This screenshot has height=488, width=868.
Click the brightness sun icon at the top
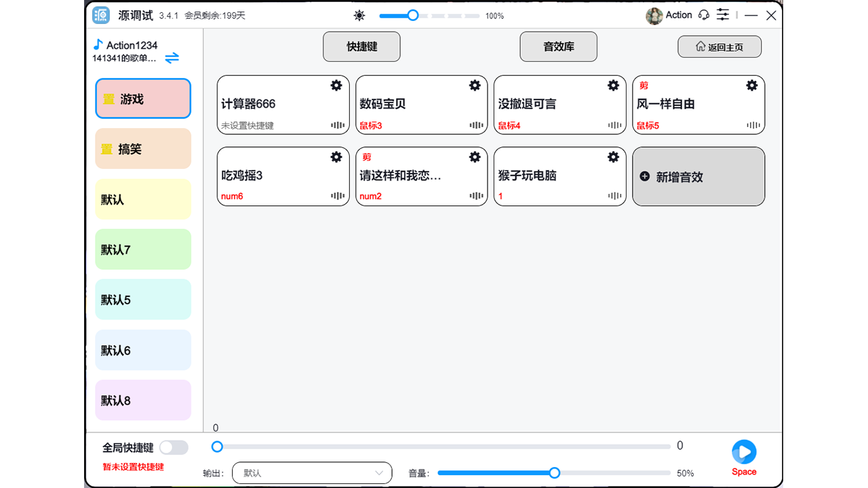click(359, 15)
